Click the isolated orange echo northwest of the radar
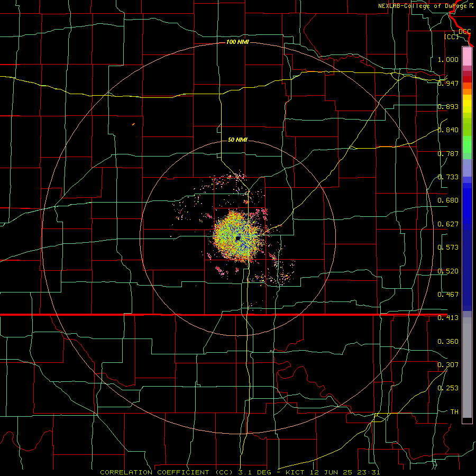Viewport: 476px width, 476px height. pyautogui.click(x=134, y=124)
